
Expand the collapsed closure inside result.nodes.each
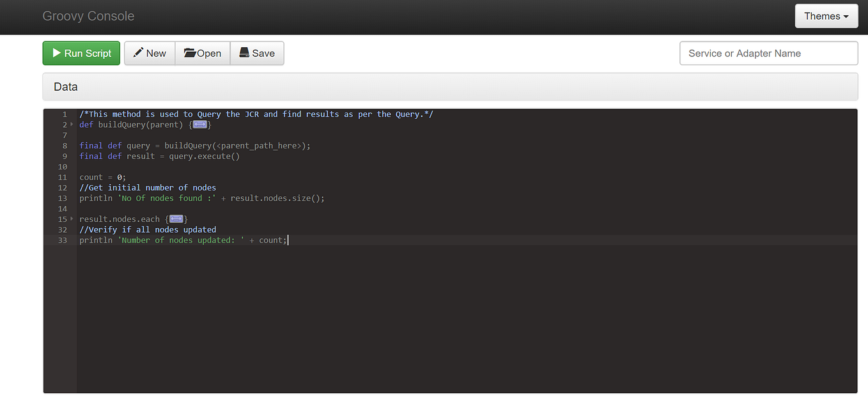point(176,219)
